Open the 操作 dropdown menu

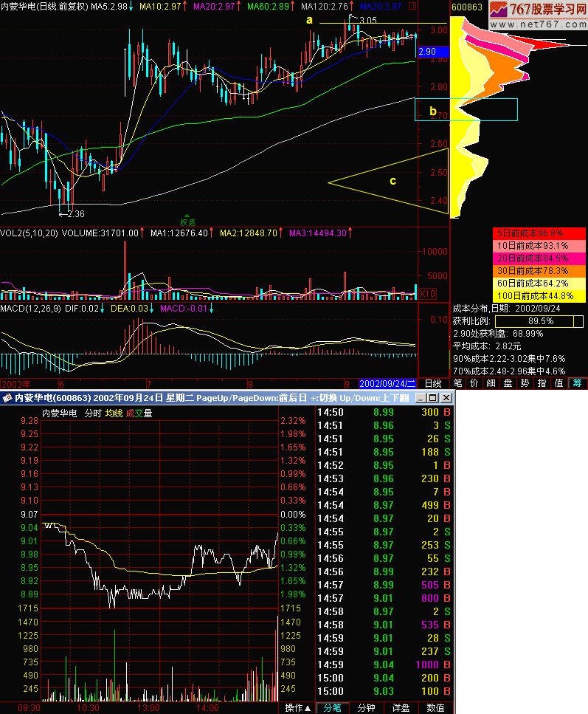(x=298, y=708)
